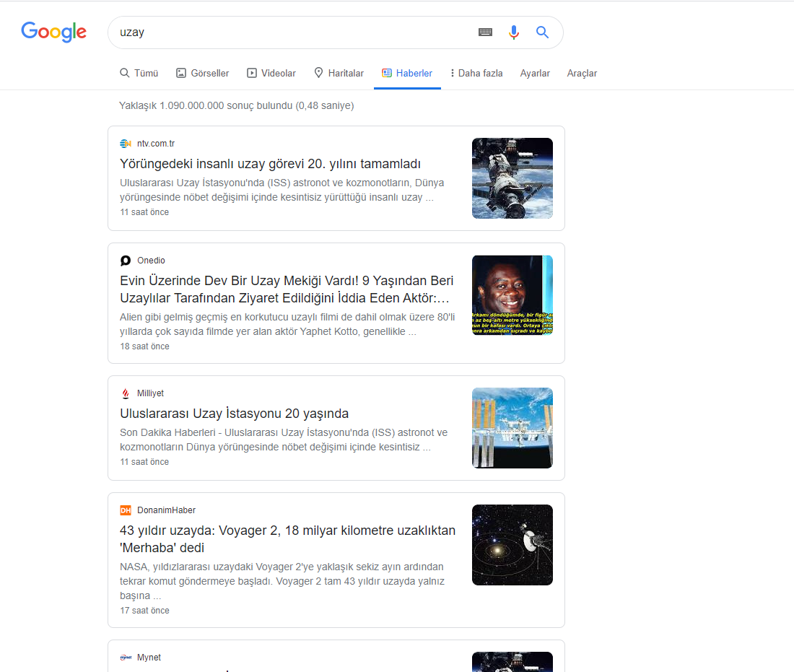The width and height of the screenshot is (794, 672).
Task: Click the Onedio source name
Action: [x=151, y=261]
